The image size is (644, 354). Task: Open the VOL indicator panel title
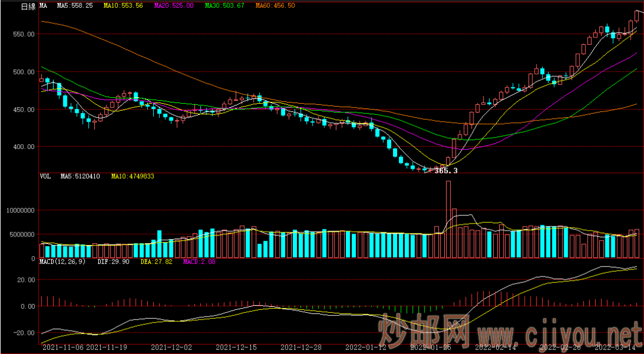click(x=45, y=176)
